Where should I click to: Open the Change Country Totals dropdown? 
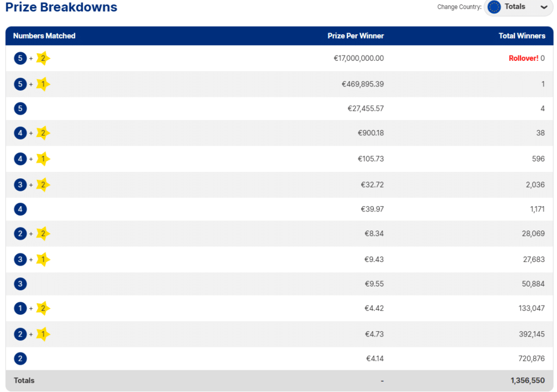(518, 7)
